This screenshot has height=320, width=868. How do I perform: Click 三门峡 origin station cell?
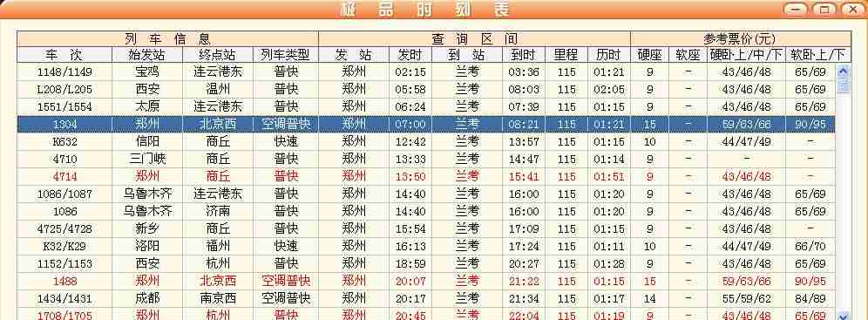pyautogui.click(x=147, y=159)
